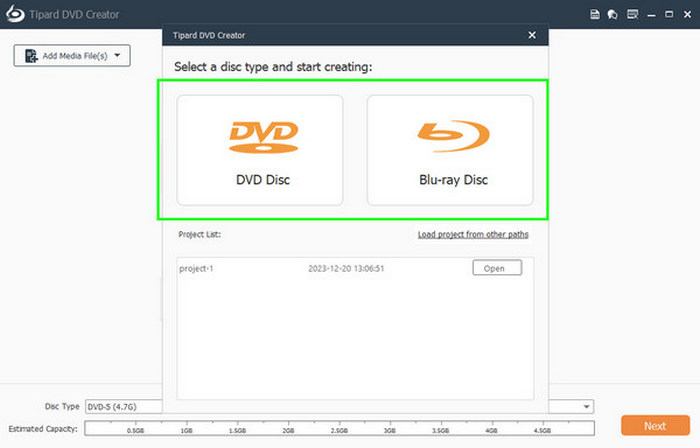Open the save project icon in title bar
This screenshot has height=448, width=700.
(595, 14)
